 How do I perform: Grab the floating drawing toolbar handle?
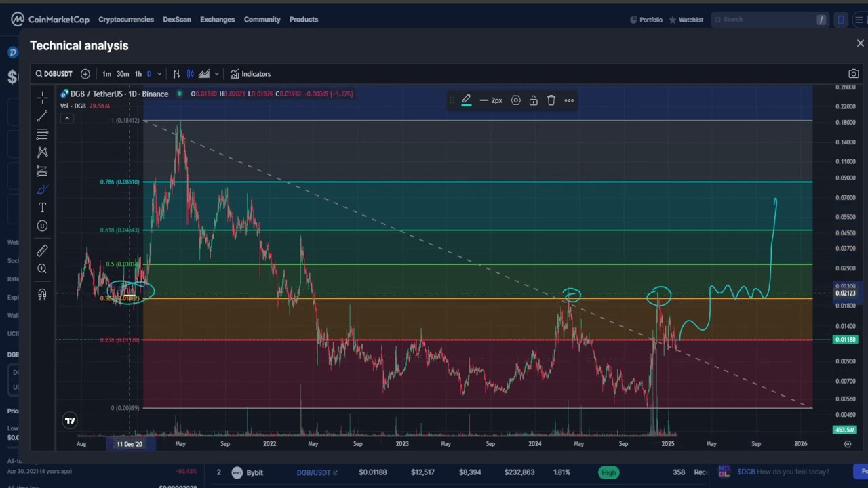(x=452, y=100)
